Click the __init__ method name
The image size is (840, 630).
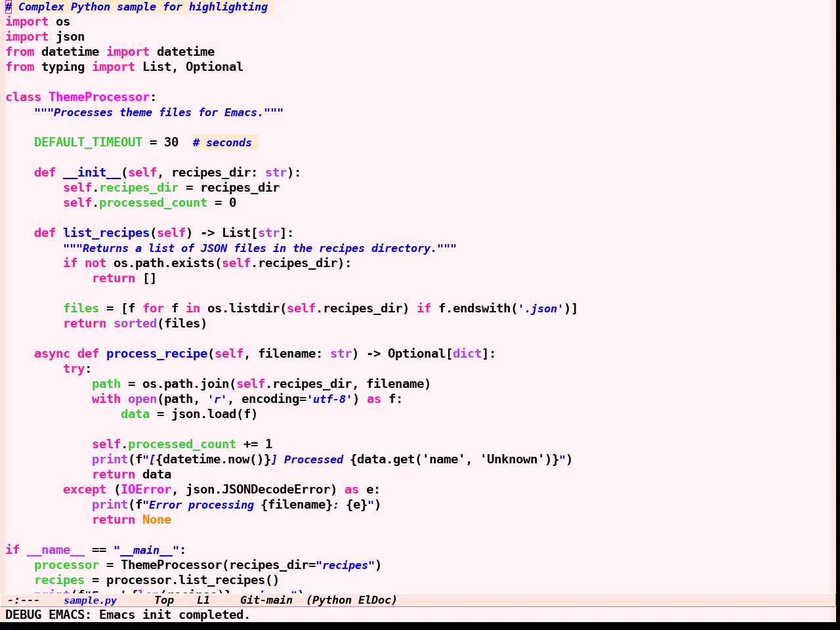pos(92,173)
